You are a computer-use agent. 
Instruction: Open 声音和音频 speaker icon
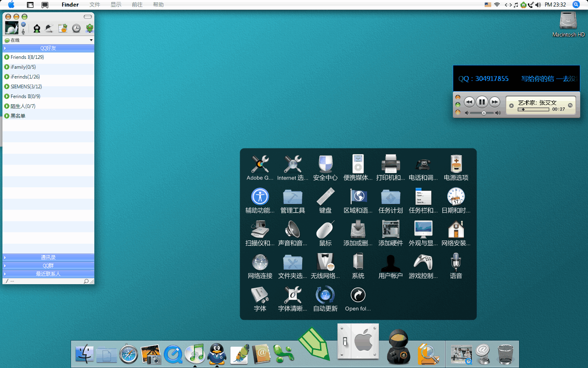(x=293, y=229)
